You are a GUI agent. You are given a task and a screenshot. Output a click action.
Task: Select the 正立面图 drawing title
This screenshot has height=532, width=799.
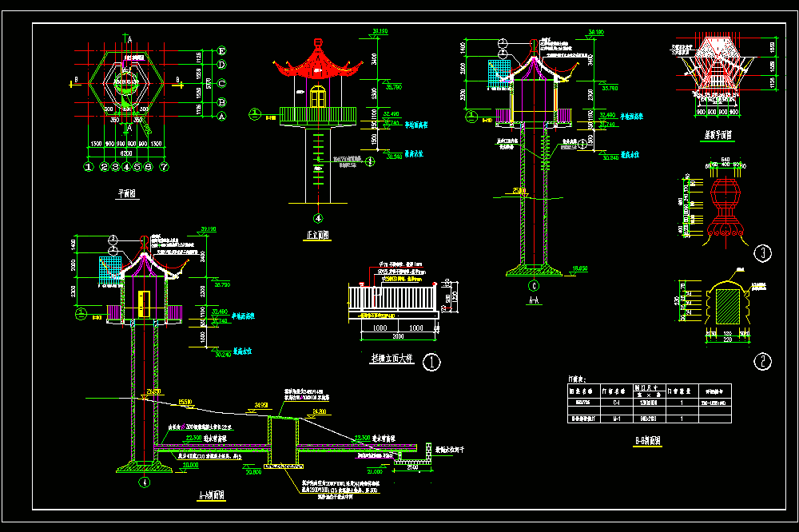(x=317, y=235)
